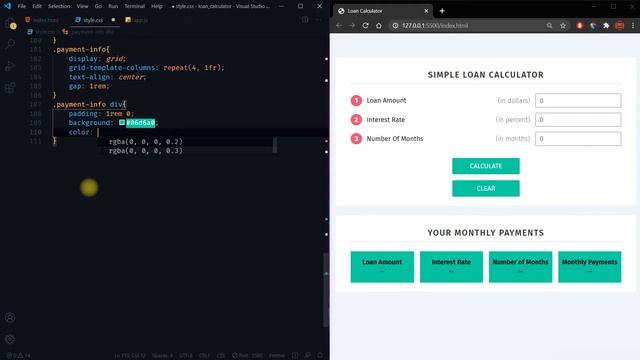
Task: Open the Go menu
Action: [x=98, y=6]
